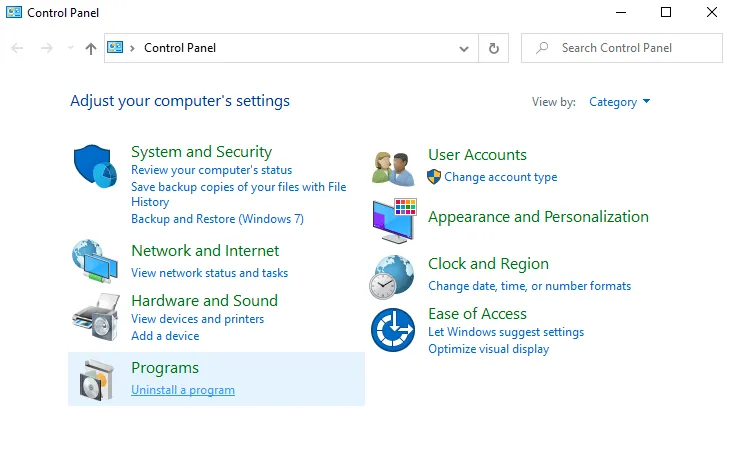Image resolution: width=732 pixels, height=464 pixels.
Task: Click the breadcrumb chevron before Control Panel
Action: (x=132, y=48)
